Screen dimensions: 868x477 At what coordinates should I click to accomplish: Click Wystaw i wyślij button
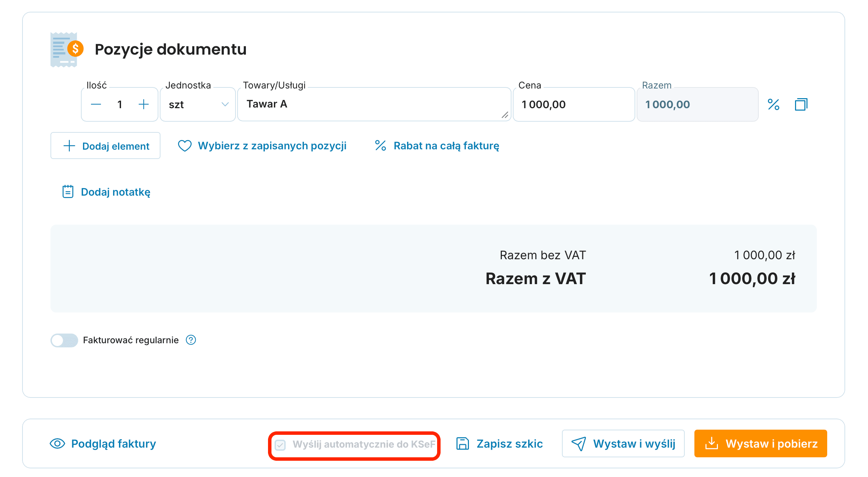tap(623, 444)
